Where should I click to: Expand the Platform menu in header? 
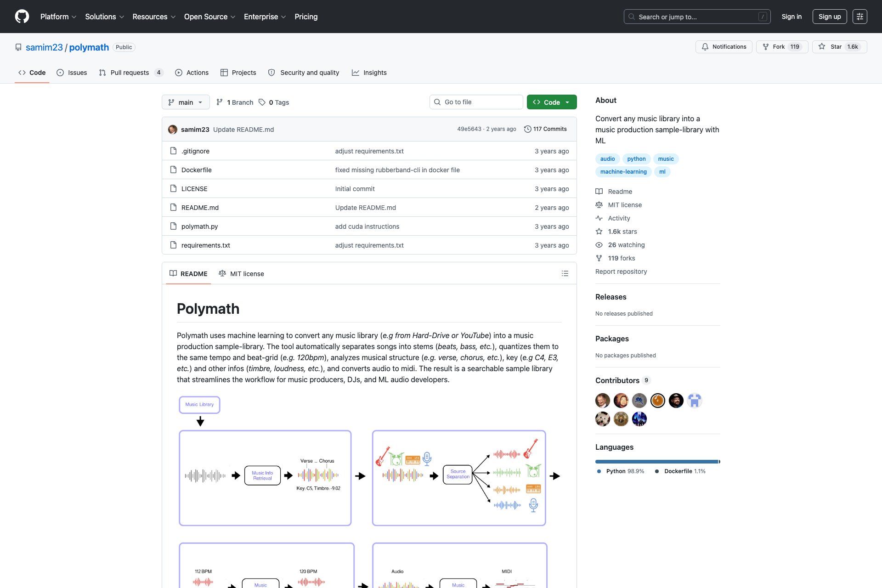pos(58,17)
